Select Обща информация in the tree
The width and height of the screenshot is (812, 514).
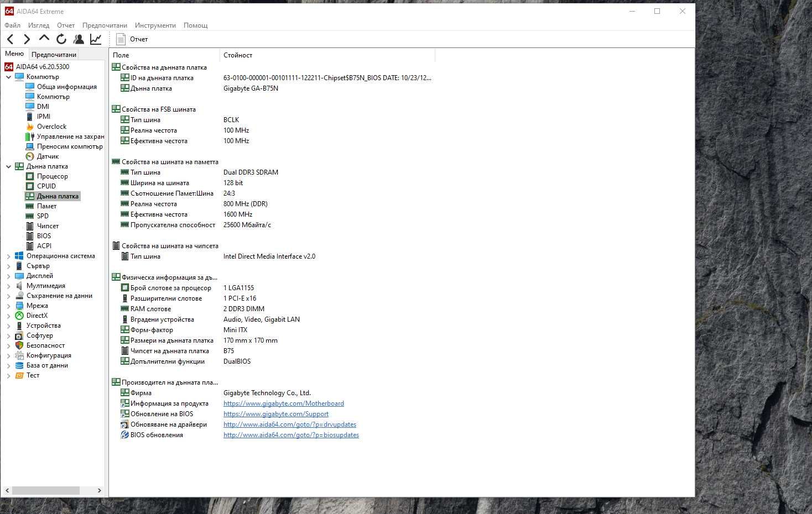pos(66,87)
